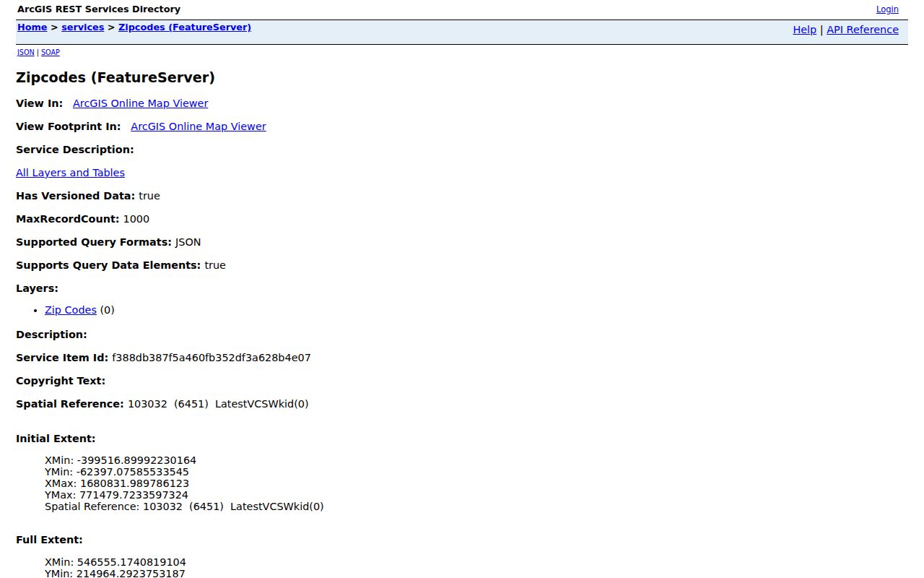Viewport: 924px width, 578px height.
Task: Click the Initial Extent XMax value 1680831.989786123
Action: point(134,483)
